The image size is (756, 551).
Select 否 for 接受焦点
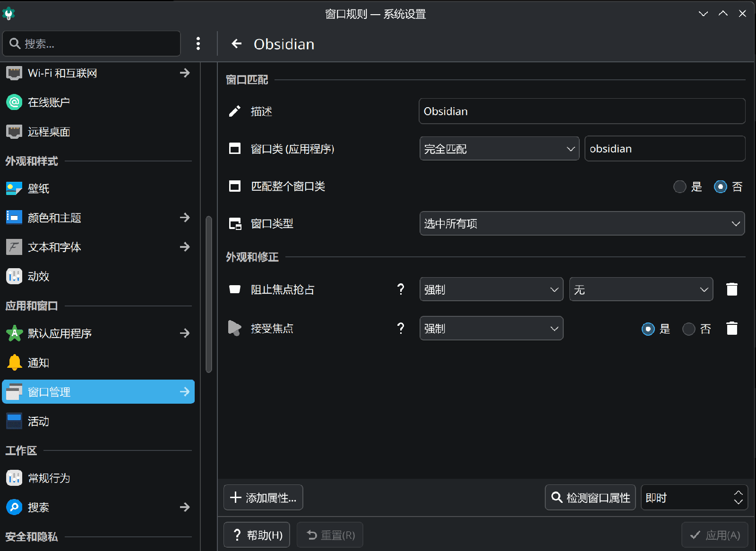688,329
